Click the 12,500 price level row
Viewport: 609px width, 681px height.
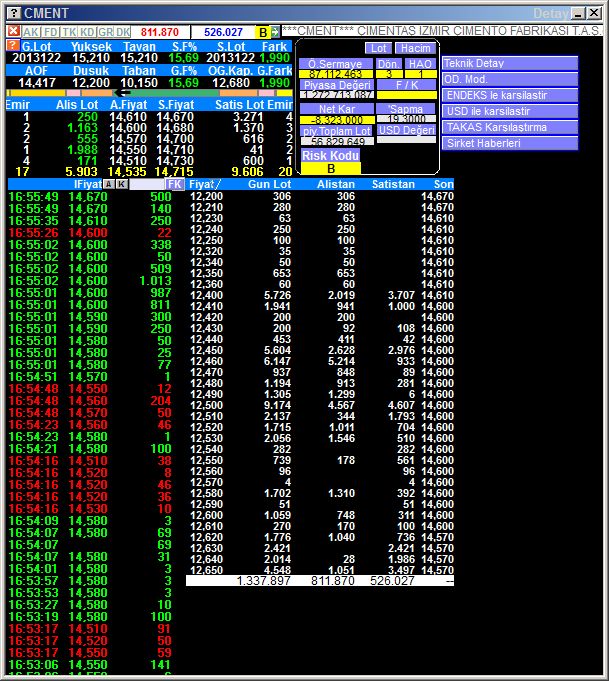321,405
